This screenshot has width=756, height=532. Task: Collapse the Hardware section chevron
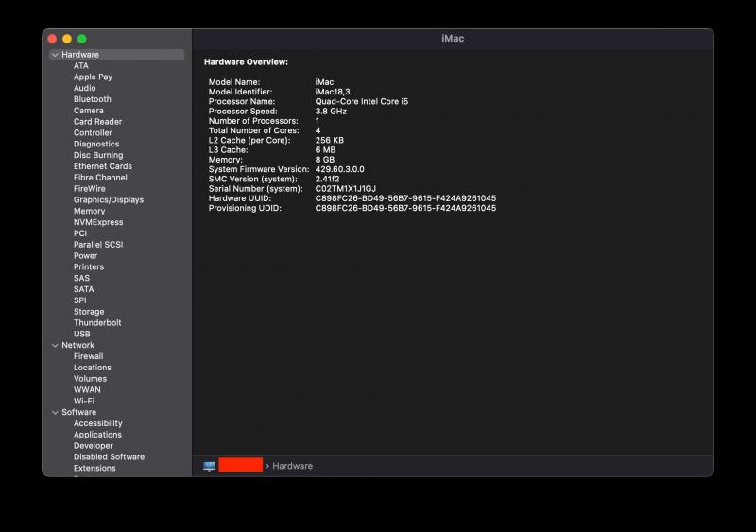click(x=55, y=55)
